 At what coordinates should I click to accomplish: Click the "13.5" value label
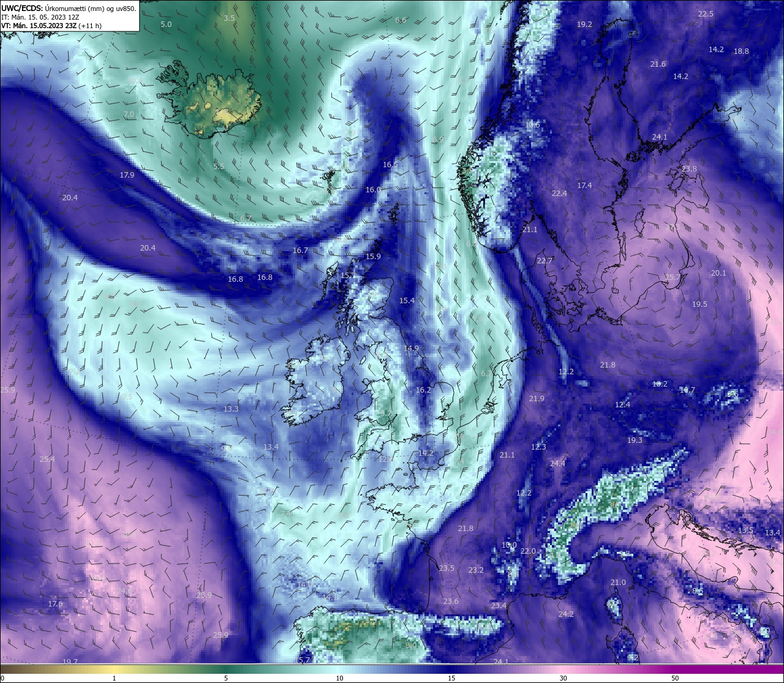(x=745, y=530)
